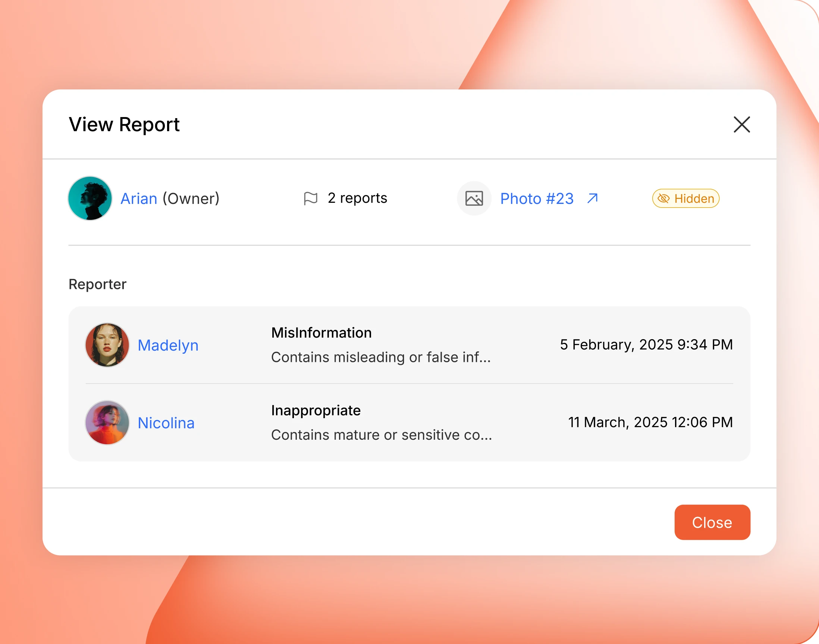Click the photo image placeholder icon
The image size is (819, 644).
tap(474, 198)
